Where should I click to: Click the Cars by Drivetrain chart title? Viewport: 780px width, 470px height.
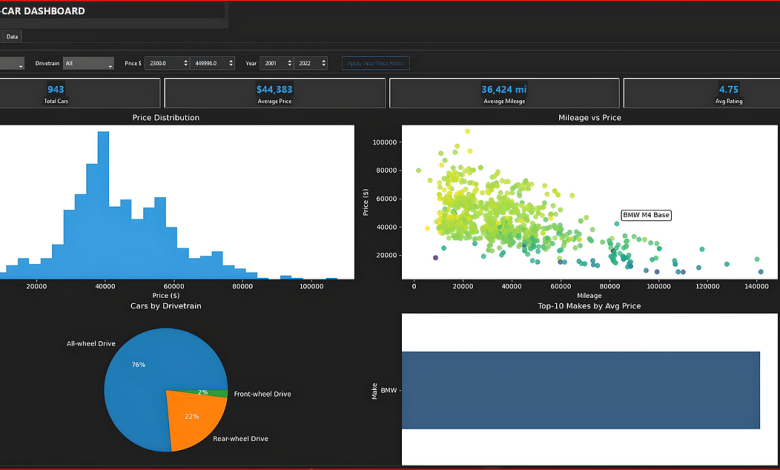pos(166,306)
